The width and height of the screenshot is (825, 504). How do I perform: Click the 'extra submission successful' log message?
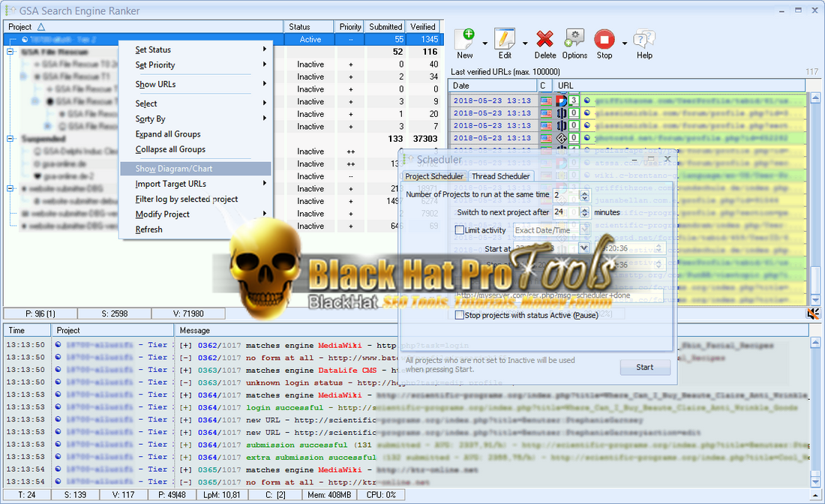tap(311, 457)
